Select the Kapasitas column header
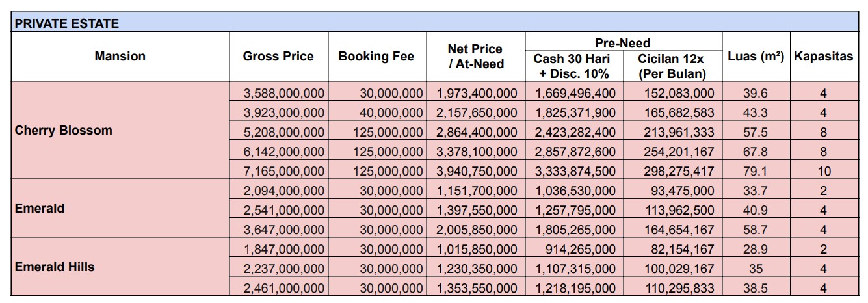 coord(823,57)
